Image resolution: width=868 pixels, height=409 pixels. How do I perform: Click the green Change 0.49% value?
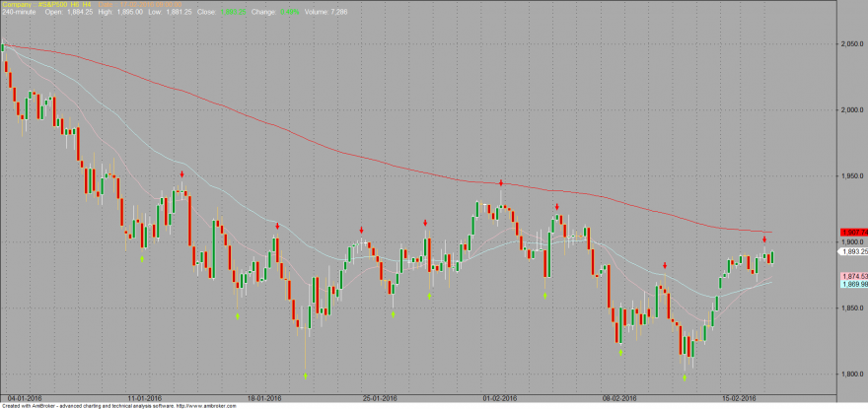(x=288, y=12)
